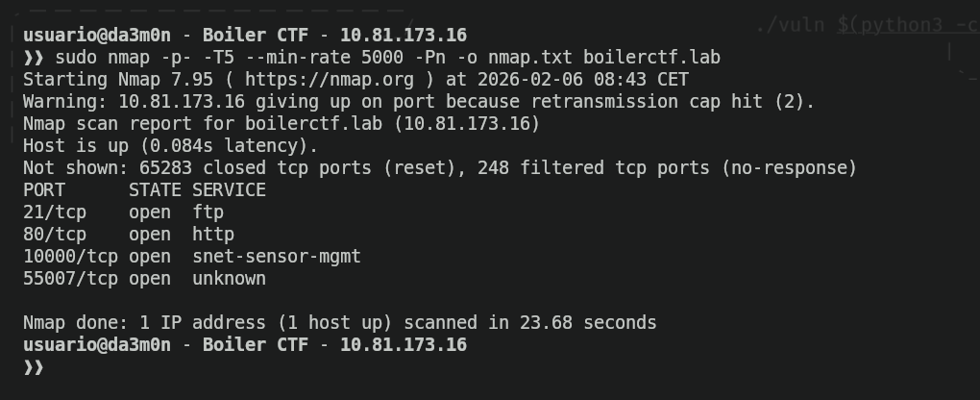Click the prompt chevrons on the last empty line

coord(33,367)
